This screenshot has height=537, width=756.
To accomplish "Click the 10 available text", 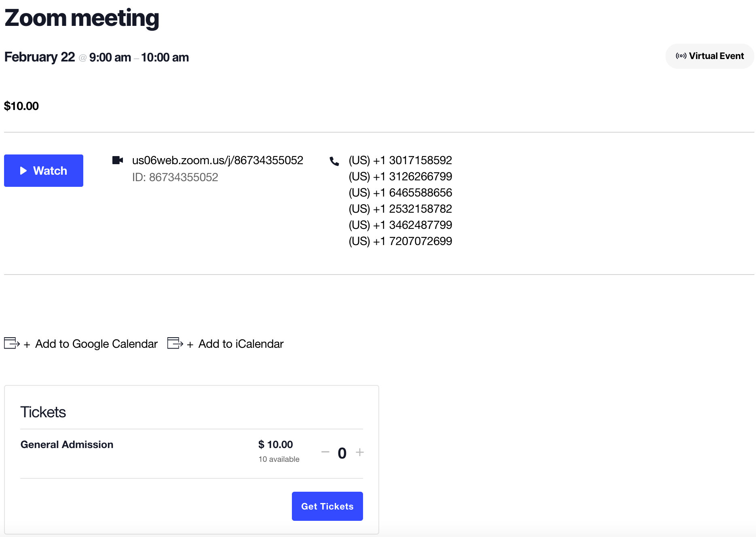I will click(x=279, y=459).
